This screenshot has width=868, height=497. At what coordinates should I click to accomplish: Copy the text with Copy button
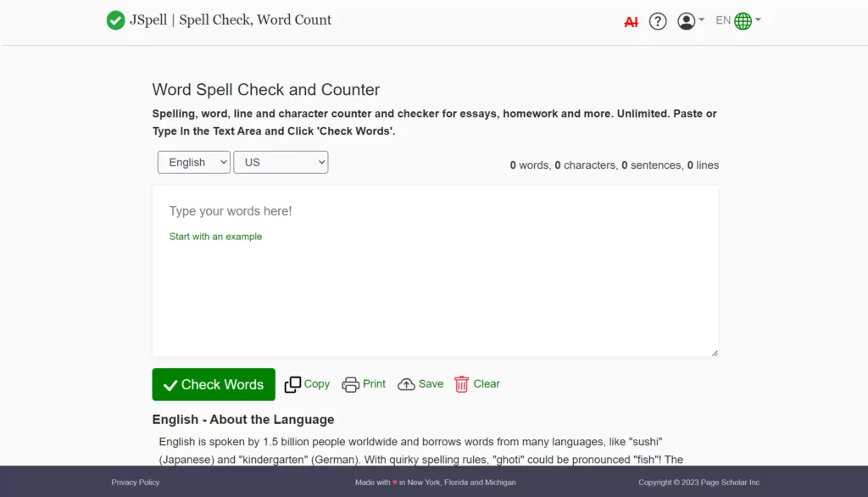[x=307, y=384]
